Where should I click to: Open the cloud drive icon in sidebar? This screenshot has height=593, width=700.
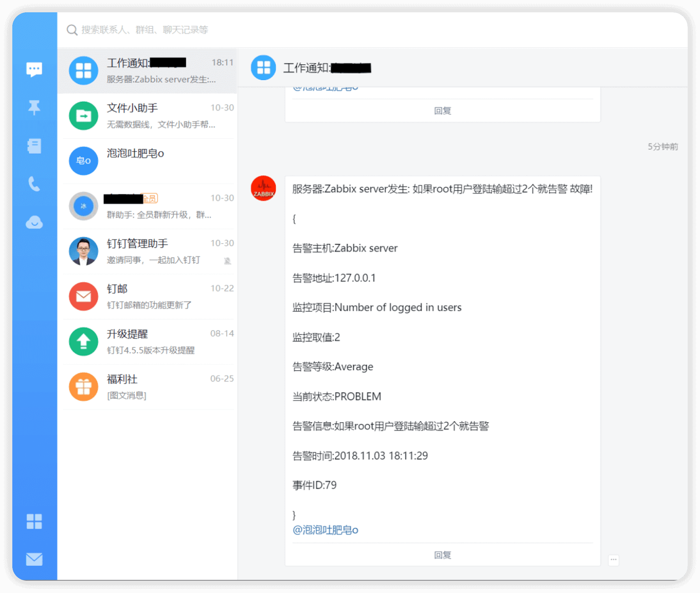pos(34,222)
